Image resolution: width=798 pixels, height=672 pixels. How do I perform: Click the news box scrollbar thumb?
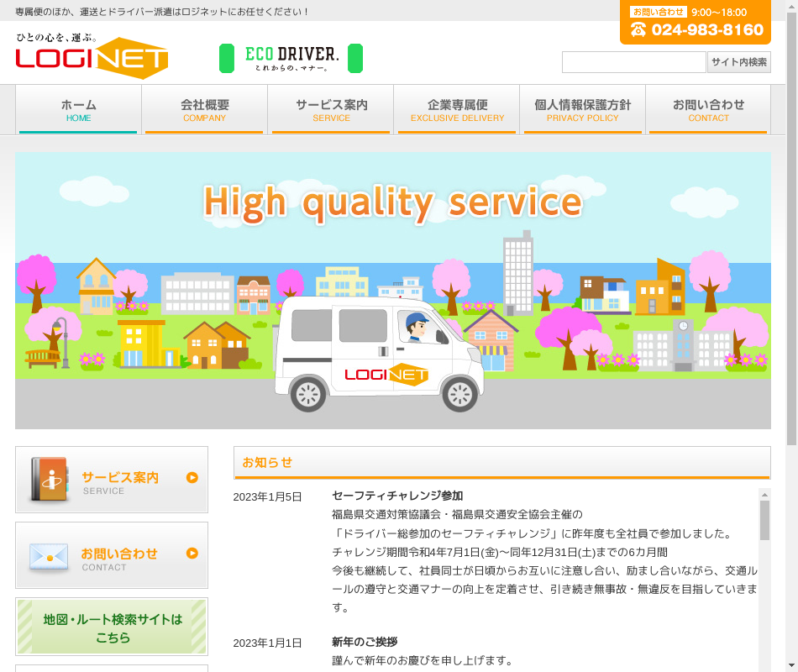[764, 520]
